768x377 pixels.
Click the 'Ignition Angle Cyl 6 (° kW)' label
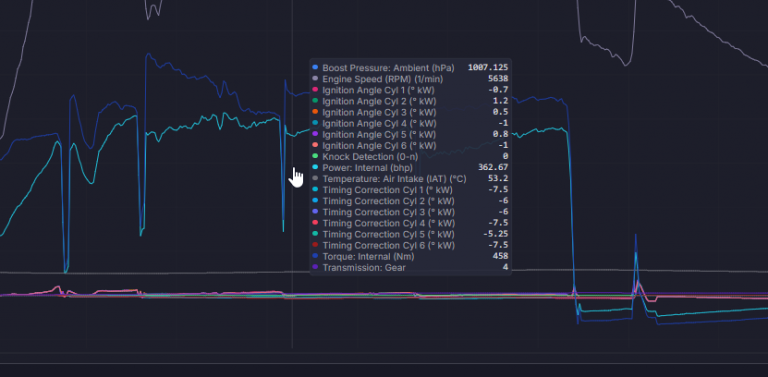pos(379,145)
